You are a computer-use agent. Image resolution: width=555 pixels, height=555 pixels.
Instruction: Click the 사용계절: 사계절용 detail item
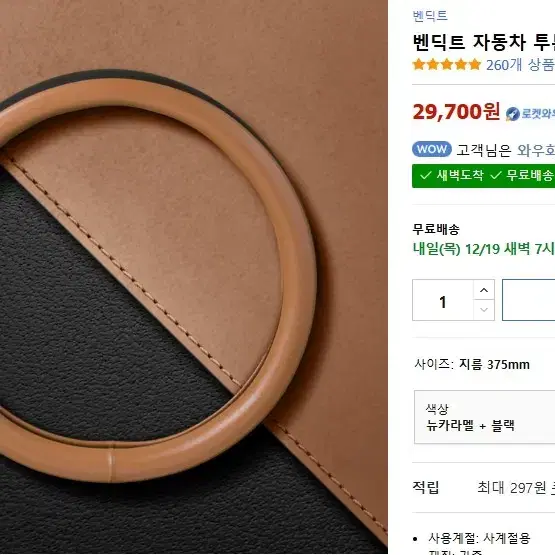(x=479, y=538)
